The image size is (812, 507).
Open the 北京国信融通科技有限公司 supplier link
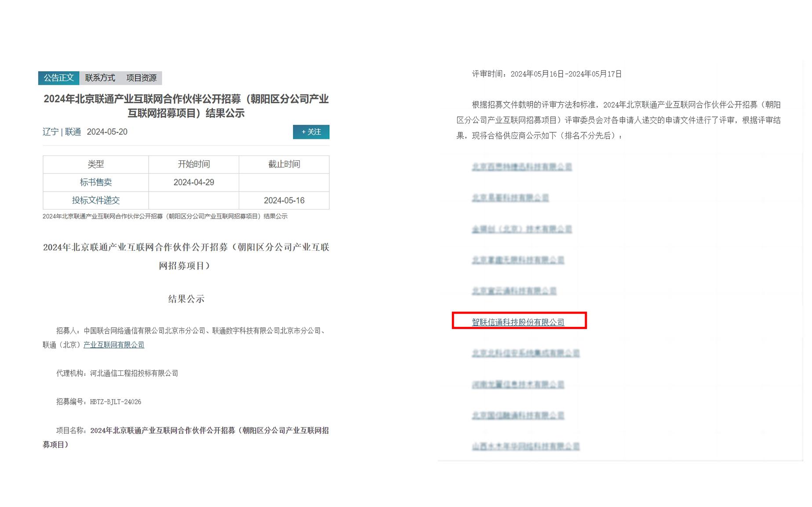[x=517, y=415]
